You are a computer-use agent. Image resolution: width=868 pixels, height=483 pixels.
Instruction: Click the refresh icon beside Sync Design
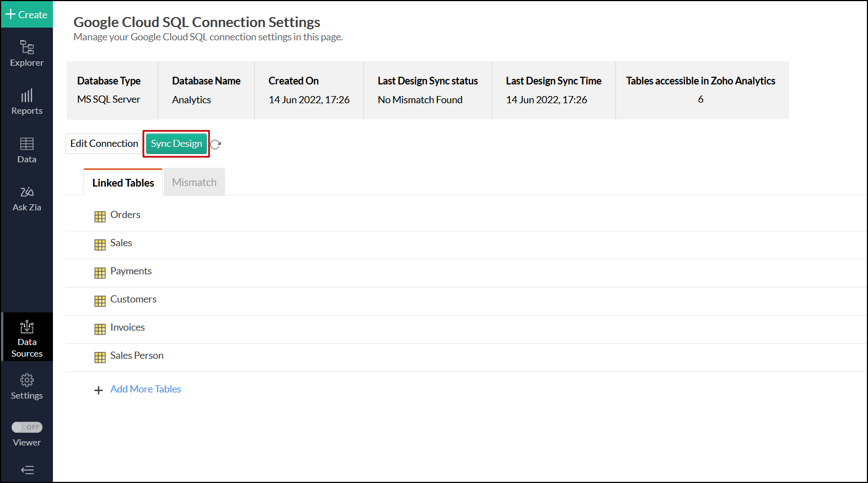click(216, 144)
